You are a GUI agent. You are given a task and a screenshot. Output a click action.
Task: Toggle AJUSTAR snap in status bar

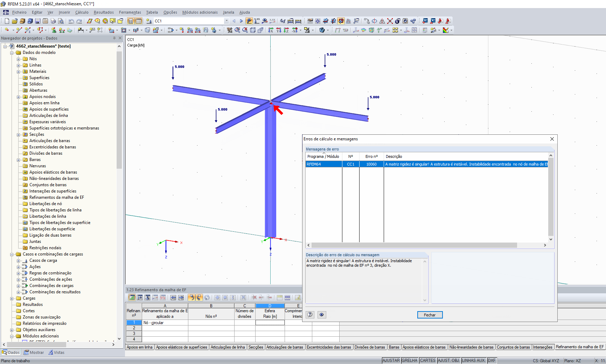391,360
